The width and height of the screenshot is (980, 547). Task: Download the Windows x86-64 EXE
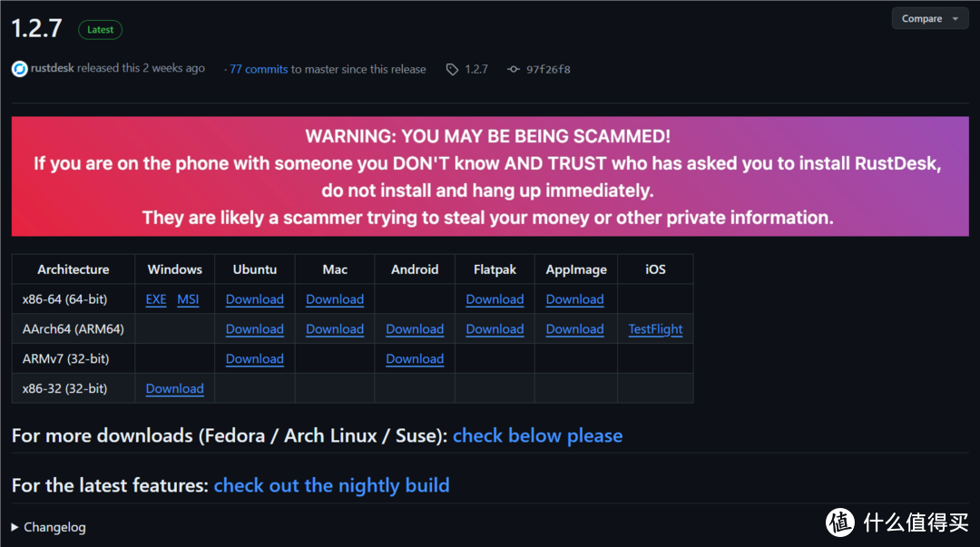156,299
